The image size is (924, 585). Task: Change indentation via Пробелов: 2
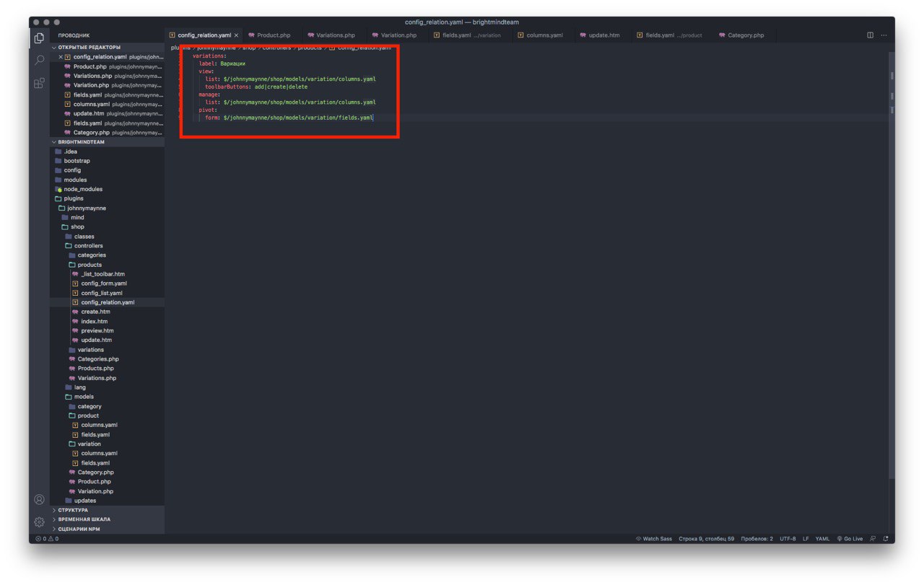point(757,539)
